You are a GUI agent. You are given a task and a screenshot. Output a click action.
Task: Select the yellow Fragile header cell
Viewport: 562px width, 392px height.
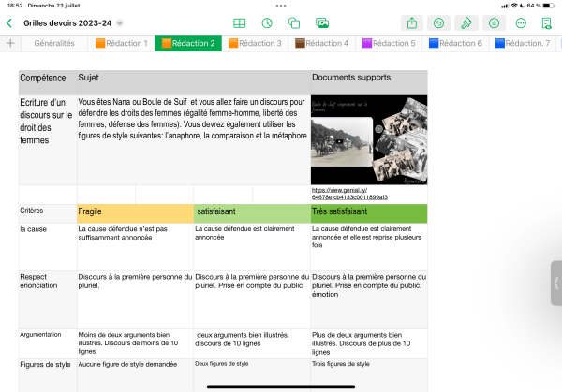(x=135, y=212)
